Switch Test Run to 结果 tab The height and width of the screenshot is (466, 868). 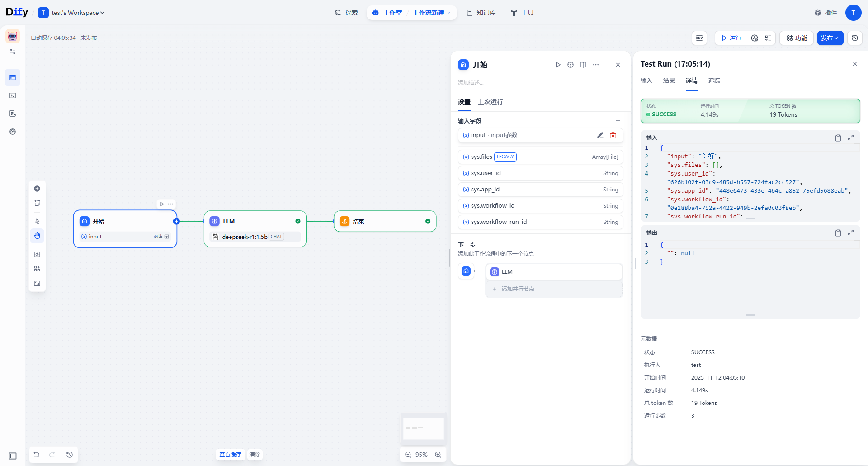coord(669,81)
